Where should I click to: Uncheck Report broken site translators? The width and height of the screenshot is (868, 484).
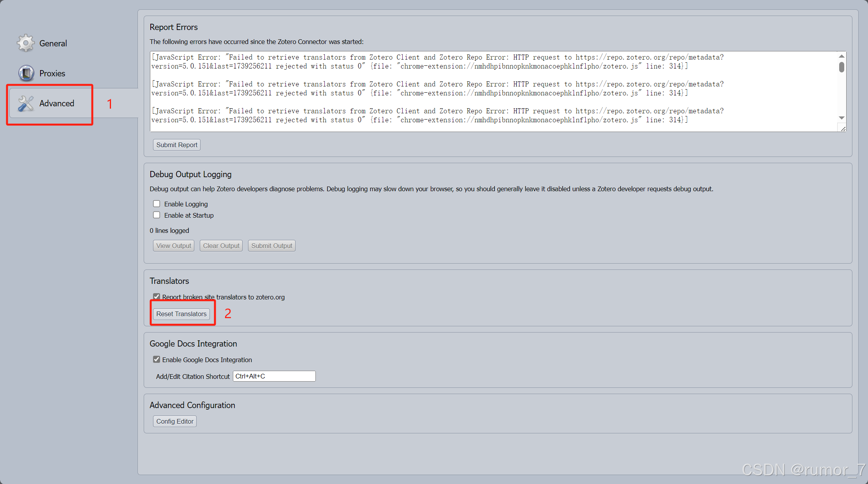[x=157, y=296]
